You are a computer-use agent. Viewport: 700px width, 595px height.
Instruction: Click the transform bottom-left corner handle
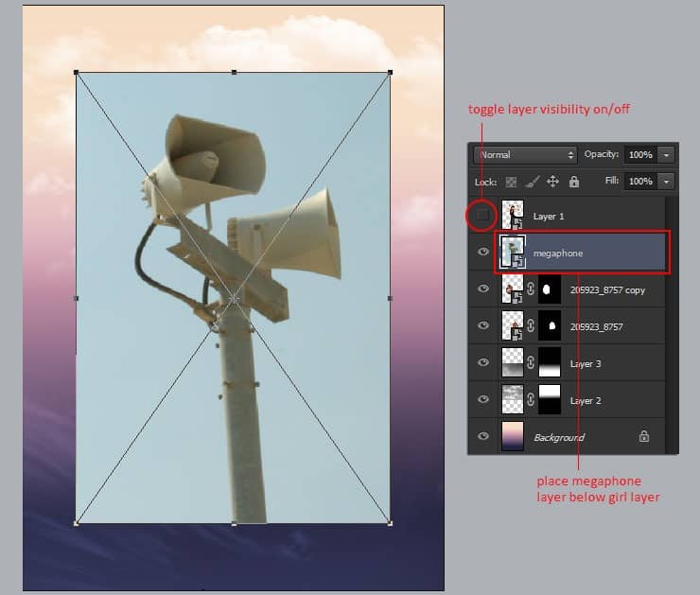pos(76,524)
